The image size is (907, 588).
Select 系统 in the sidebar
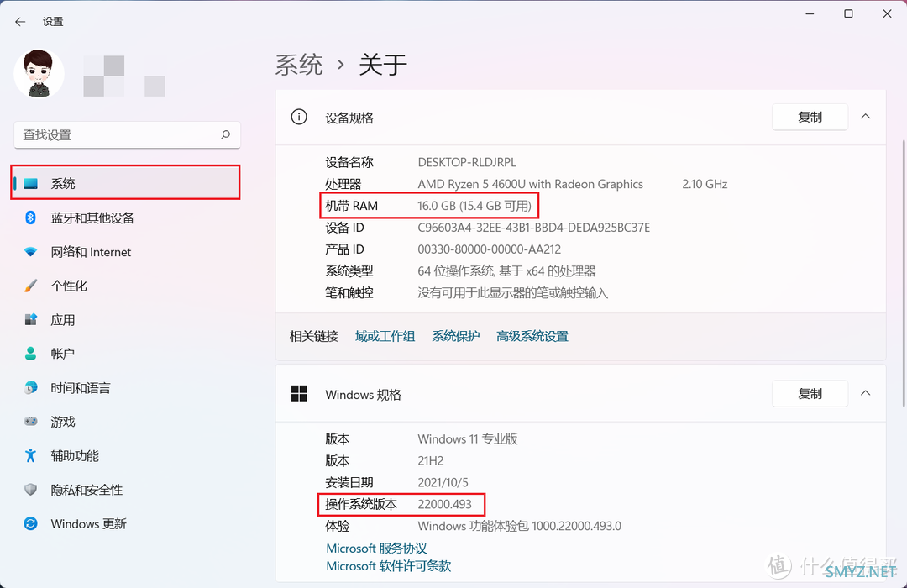(x=125, y=183)
